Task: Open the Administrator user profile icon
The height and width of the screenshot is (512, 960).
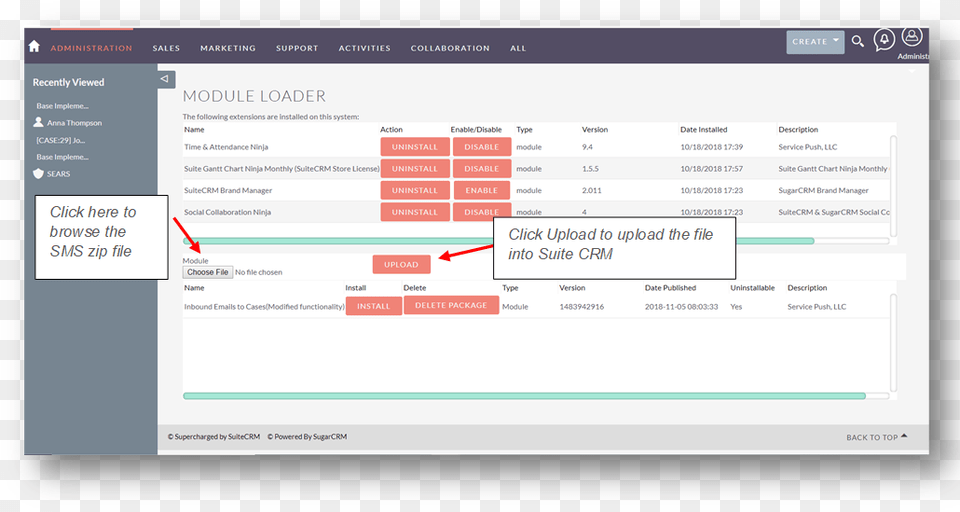Action: tap(911, 38)
